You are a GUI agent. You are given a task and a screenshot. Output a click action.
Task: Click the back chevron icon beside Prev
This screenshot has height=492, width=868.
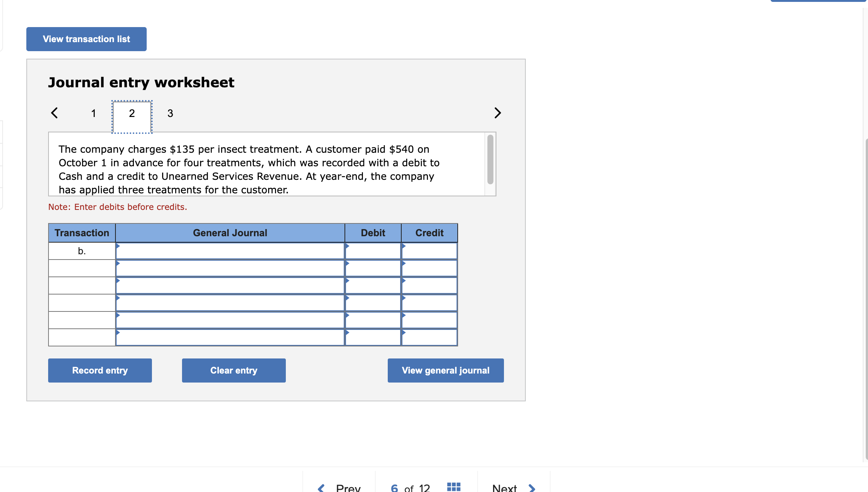tap(321, 487)
